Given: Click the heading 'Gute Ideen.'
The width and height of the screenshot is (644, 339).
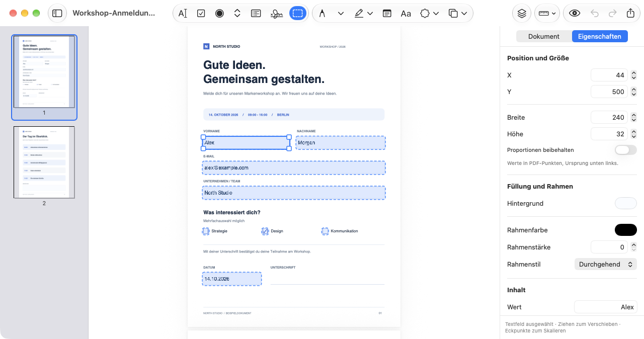Looking at the screenshot, I should 234,65.
